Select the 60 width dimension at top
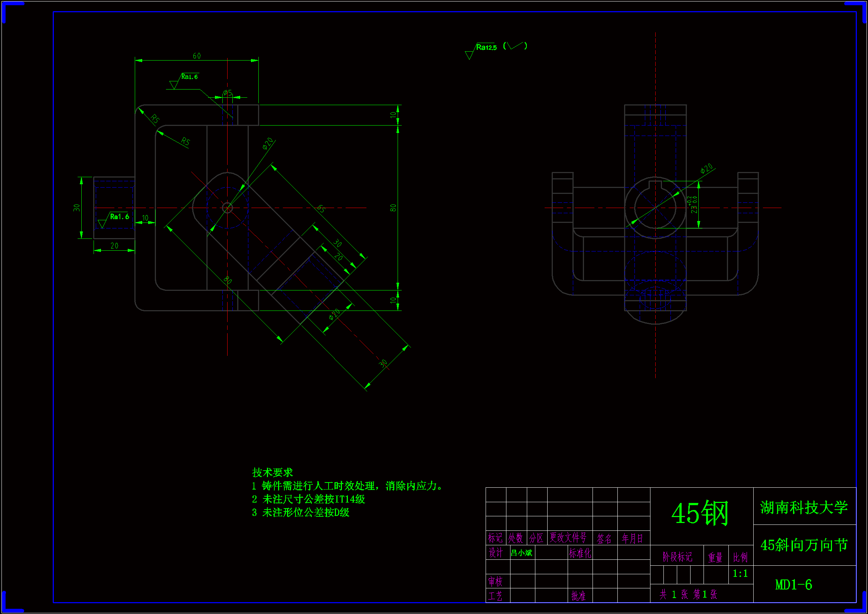 point(197,56)
